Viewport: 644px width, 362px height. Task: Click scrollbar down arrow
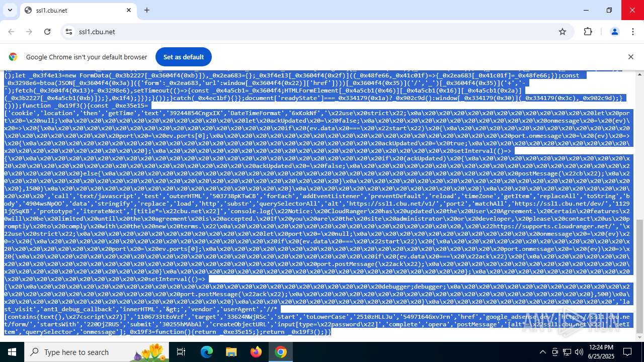639,337
